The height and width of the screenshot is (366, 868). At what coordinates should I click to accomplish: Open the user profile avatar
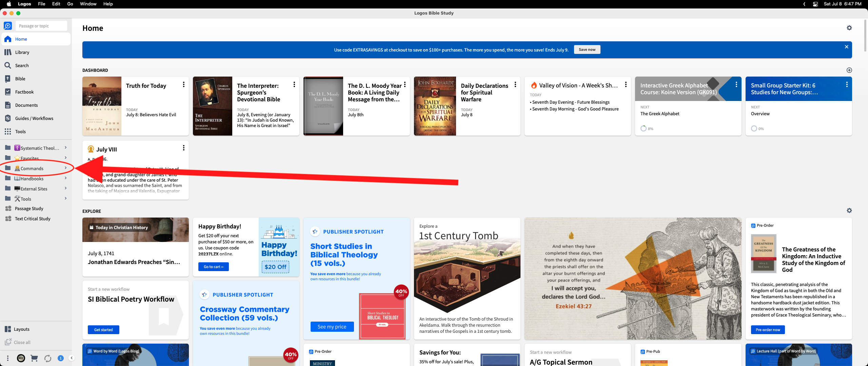tap(21, 358)
